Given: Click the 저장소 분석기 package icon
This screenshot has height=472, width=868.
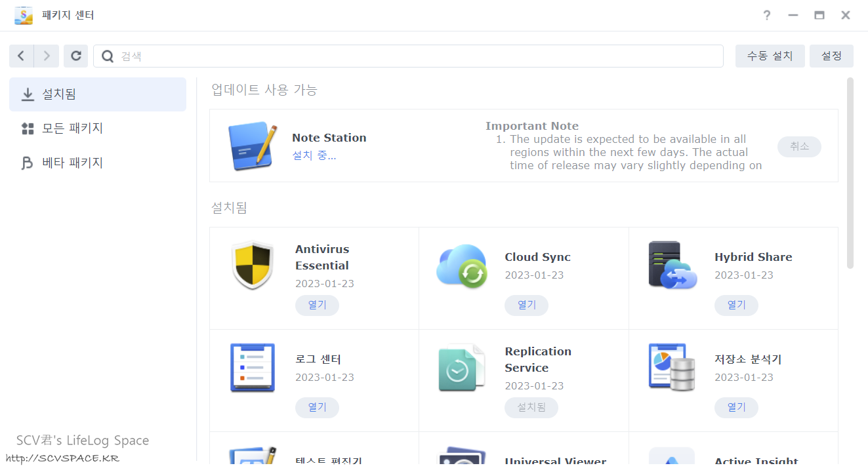Looking at the screenshot, I should tap(672, 368).
